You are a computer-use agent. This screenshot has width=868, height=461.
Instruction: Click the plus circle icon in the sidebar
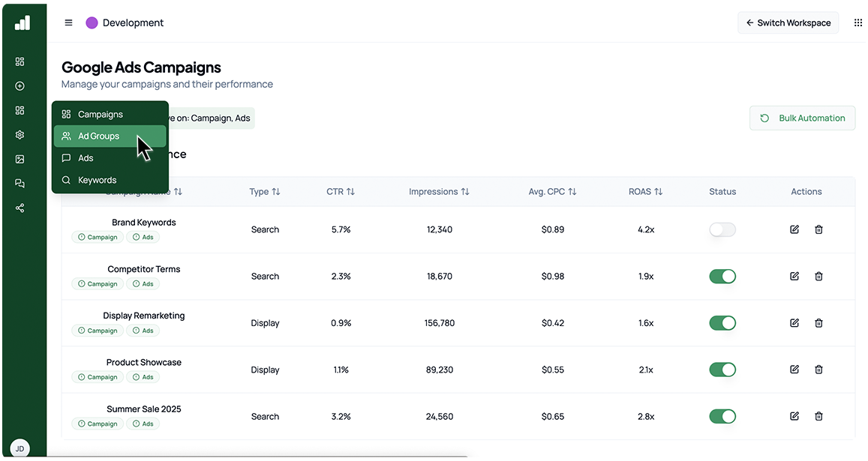[x=20, y=85]
